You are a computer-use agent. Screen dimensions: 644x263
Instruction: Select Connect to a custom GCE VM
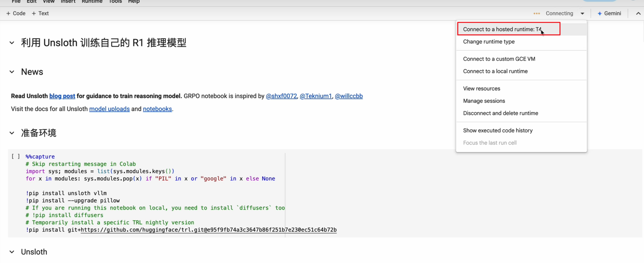521,59
